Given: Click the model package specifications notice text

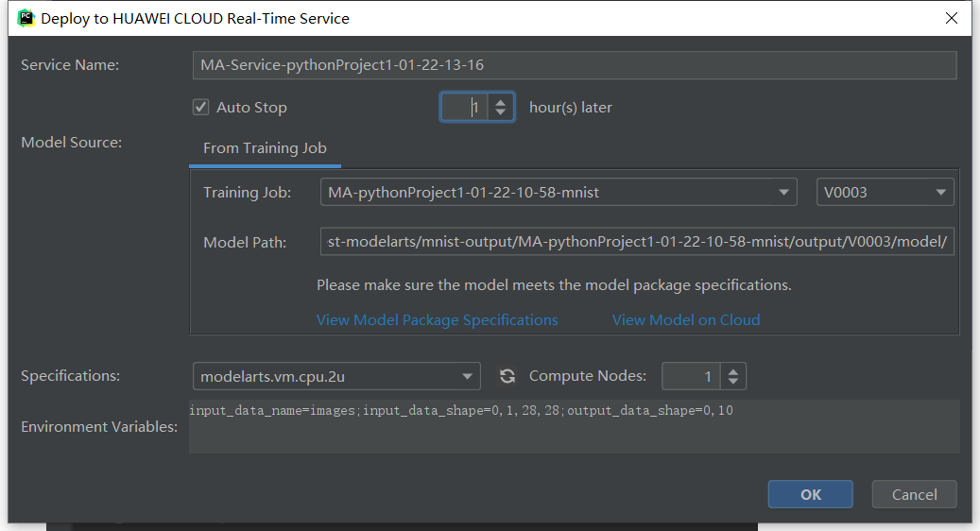Looking at the screenshot, I should pos(554,285).
